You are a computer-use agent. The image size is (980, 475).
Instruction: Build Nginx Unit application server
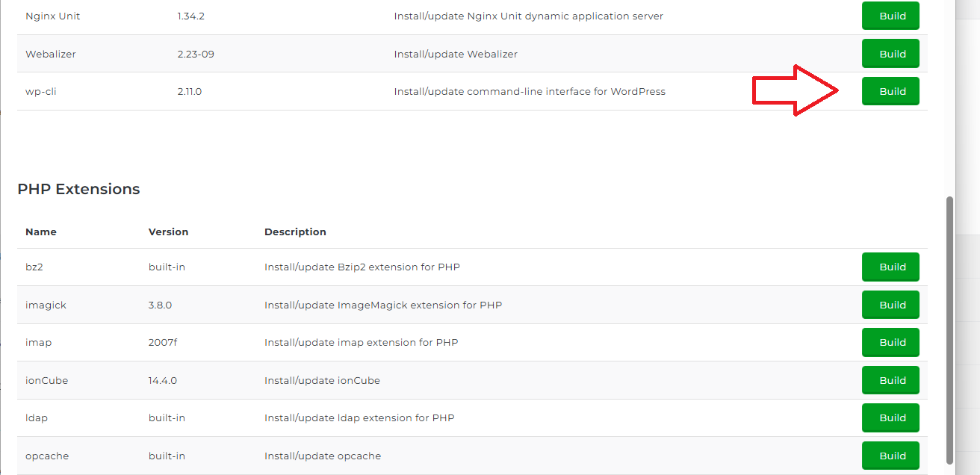pos(890,16)
